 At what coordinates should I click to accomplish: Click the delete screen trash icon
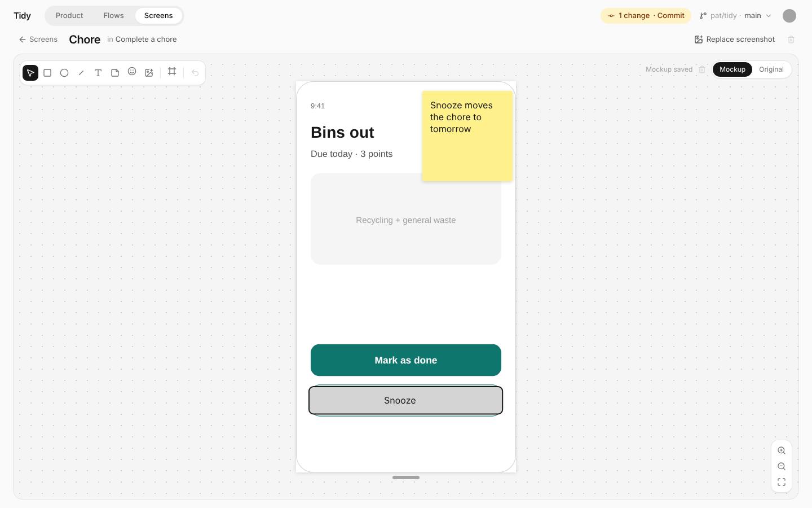791,40
